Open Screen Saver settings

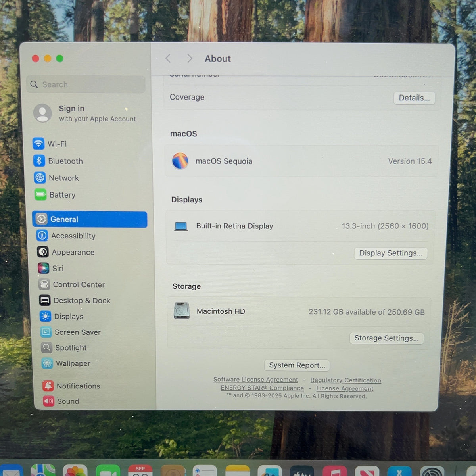pos(71,332)
